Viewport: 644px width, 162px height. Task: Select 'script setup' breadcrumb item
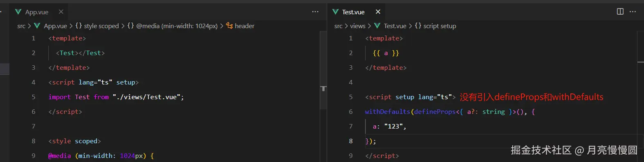440,26
